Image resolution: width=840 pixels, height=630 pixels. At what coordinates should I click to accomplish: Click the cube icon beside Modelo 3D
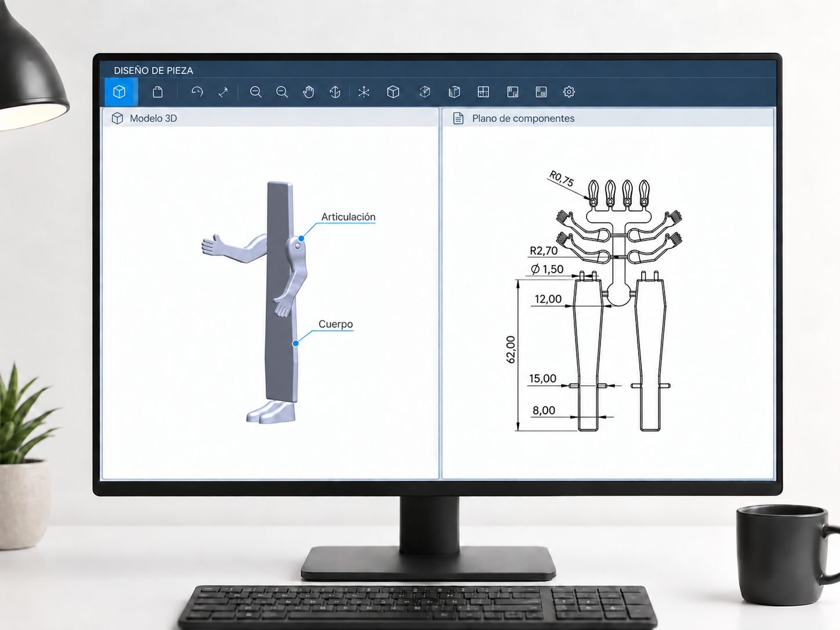(117, 118)
